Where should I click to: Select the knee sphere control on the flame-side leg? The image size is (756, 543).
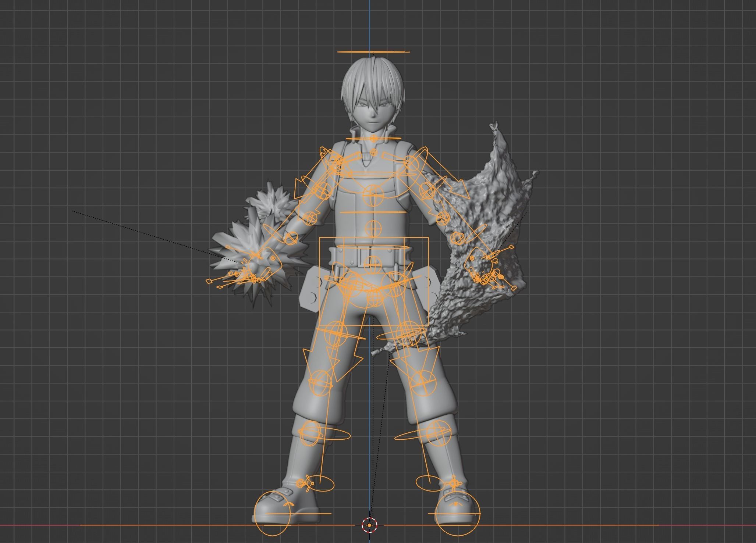click(x=424, y=383)
